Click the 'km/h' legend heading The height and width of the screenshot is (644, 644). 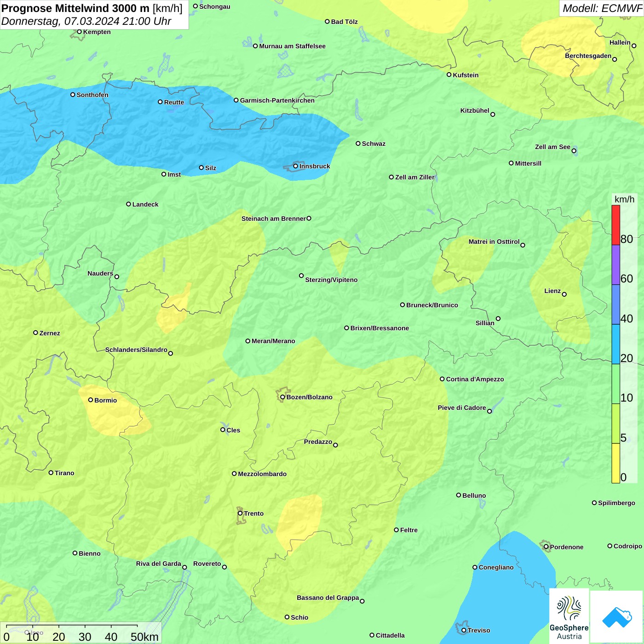click(624, 199)
